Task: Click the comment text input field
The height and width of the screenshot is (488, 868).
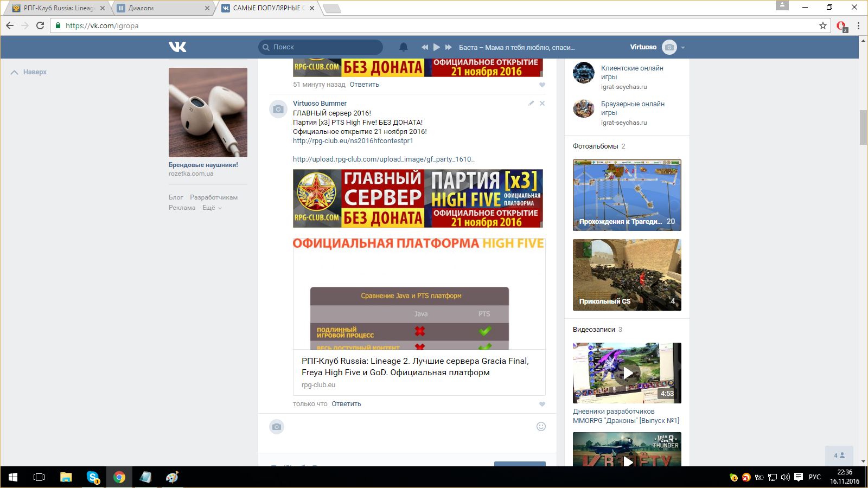Action: coord(410,427)
